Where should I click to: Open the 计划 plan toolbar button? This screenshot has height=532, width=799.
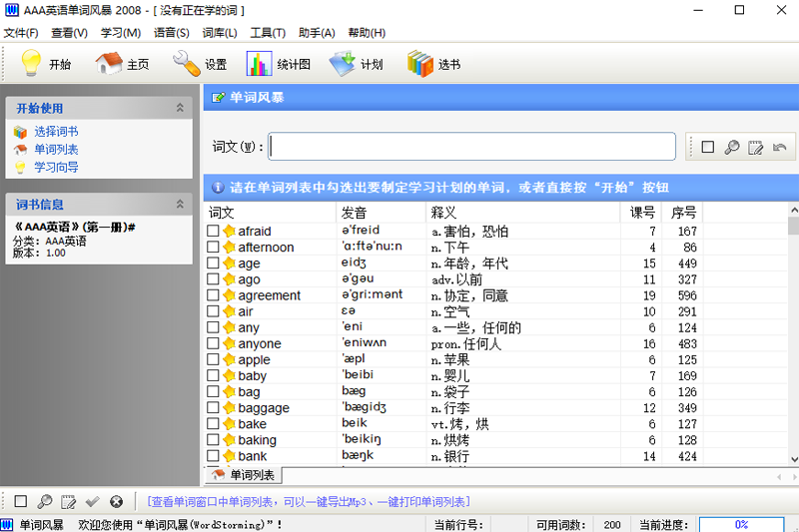356,64
